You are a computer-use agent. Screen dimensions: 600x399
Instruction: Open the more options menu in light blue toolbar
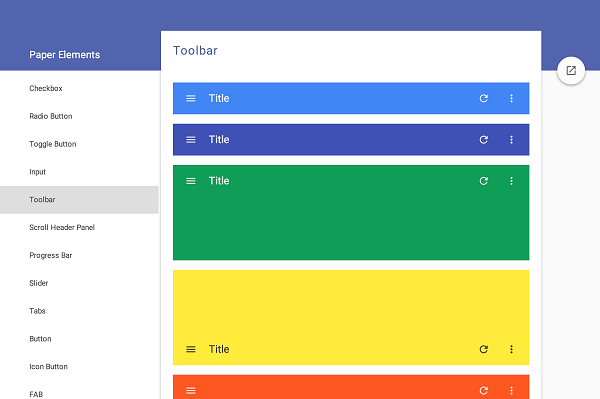511,98
